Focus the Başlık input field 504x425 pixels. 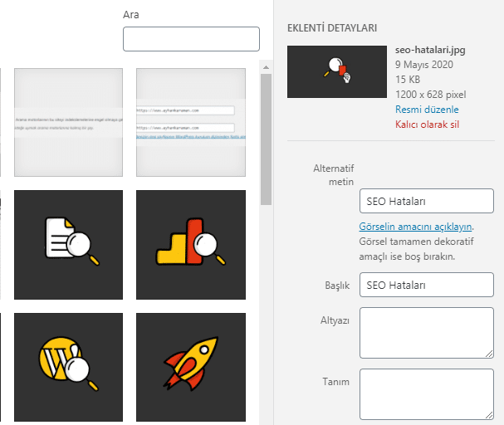(427, 285)
